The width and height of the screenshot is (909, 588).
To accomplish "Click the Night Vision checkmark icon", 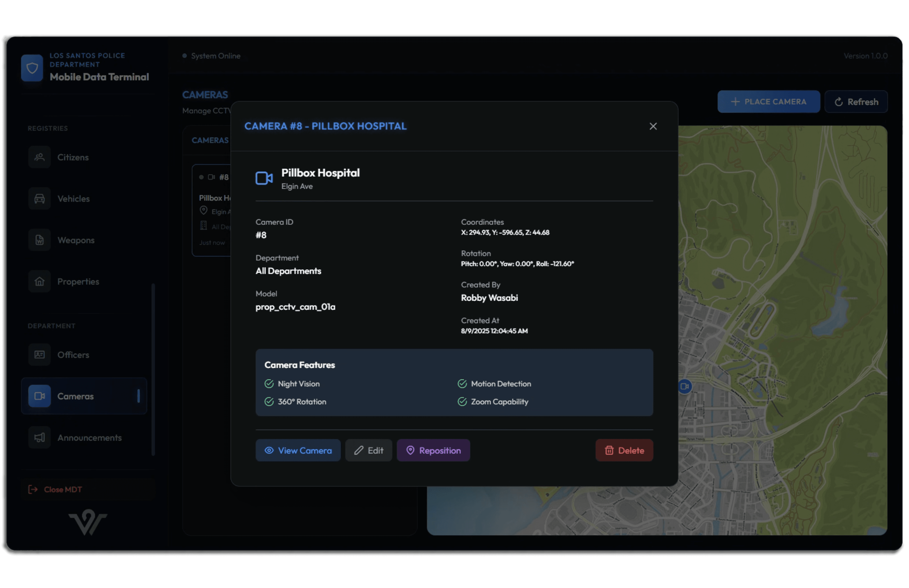I will click(269, 384).
